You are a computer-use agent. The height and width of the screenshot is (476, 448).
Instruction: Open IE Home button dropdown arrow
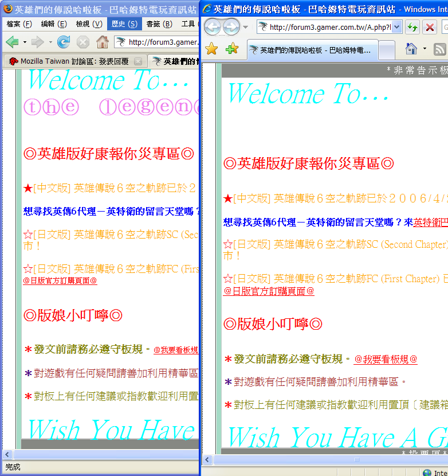coord(425,49)
